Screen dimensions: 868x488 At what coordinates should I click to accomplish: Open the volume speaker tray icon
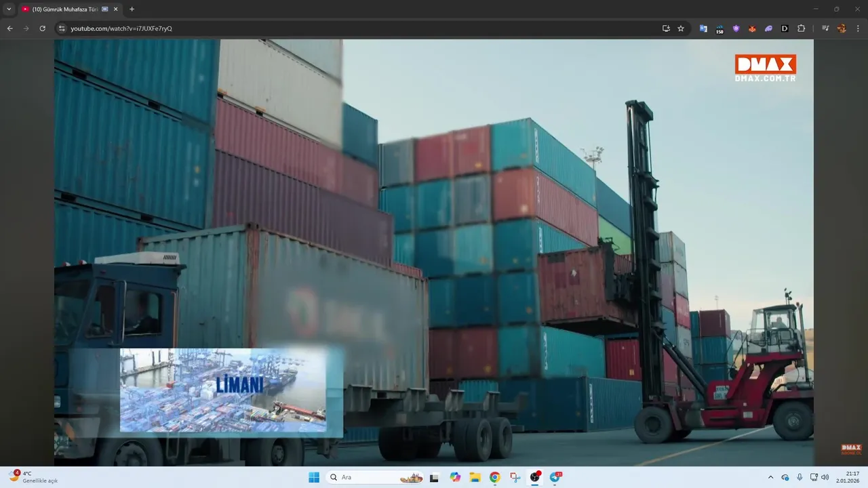coord(825,477)
